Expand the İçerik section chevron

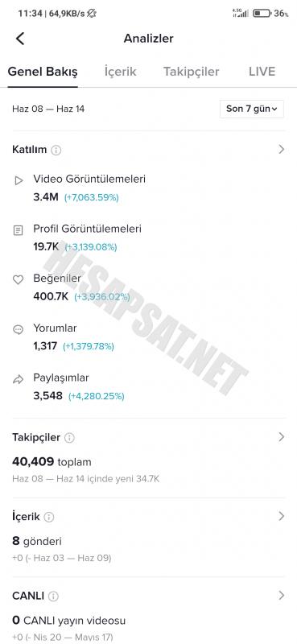click(282, 516)
